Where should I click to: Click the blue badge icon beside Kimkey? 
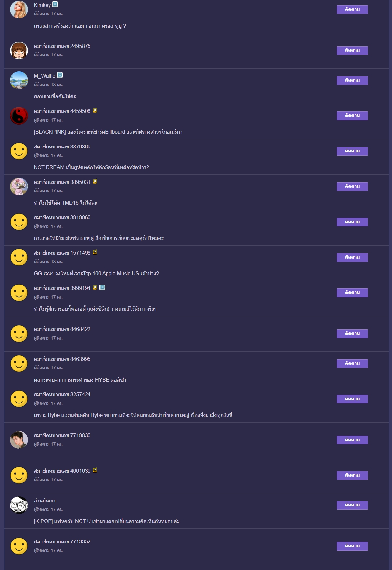click(x=55, y=4)
